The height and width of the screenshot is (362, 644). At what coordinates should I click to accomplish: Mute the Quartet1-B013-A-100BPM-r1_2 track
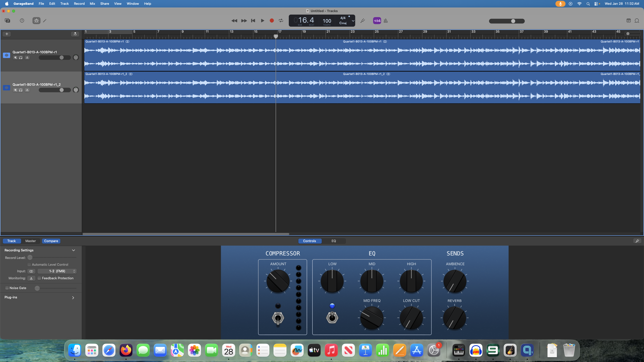15,90
